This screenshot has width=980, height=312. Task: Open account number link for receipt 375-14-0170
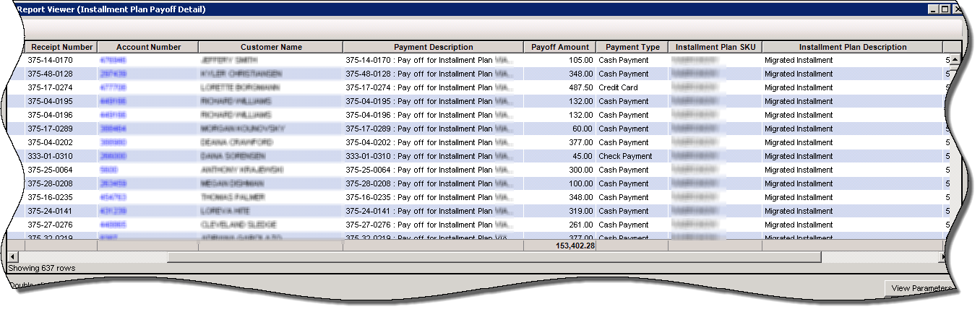point(113,61)
